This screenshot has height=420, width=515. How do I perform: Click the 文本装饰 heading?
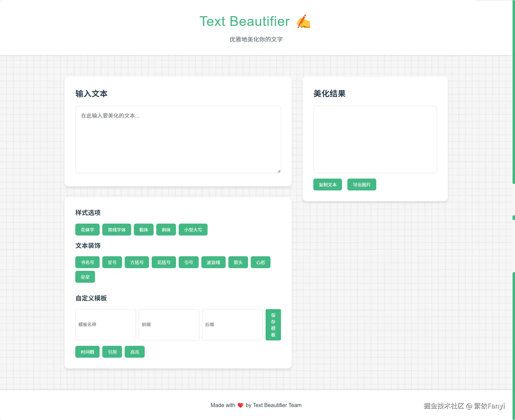click(88, 245)
